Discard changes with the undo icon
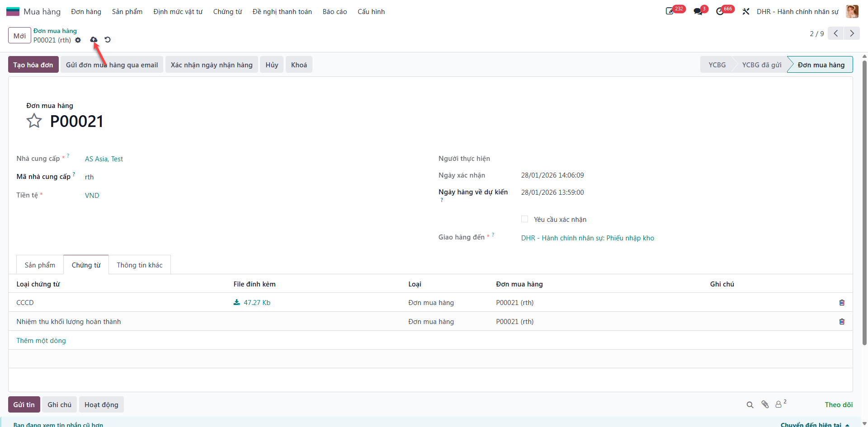 (108, 40)
